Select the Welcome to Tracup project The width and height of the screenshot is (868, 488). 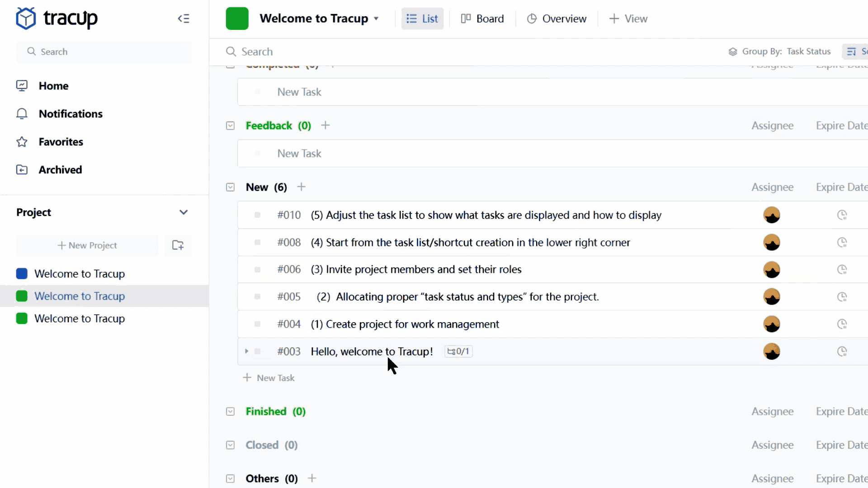[x=80, y=296]
